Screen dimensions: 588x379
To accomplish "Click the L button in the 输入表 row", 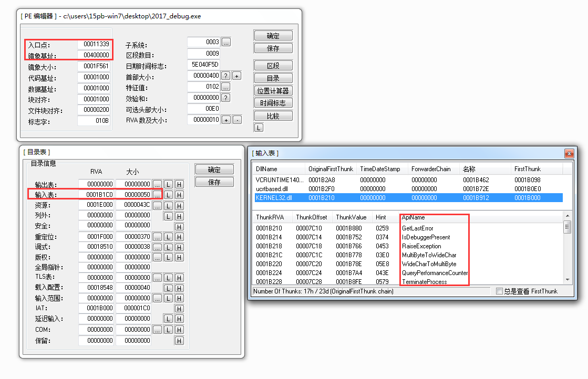I will [x=168, y=195].
